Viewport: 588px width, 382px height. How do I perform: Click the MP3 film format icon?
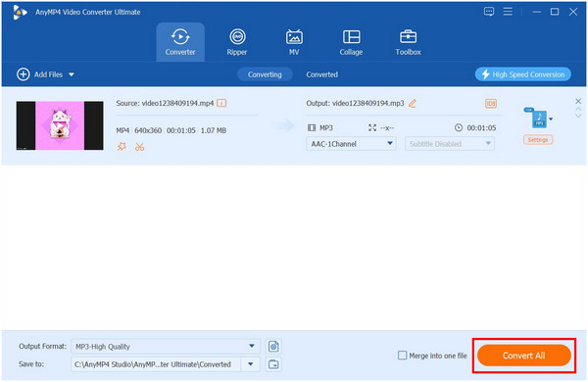point(312,128)
